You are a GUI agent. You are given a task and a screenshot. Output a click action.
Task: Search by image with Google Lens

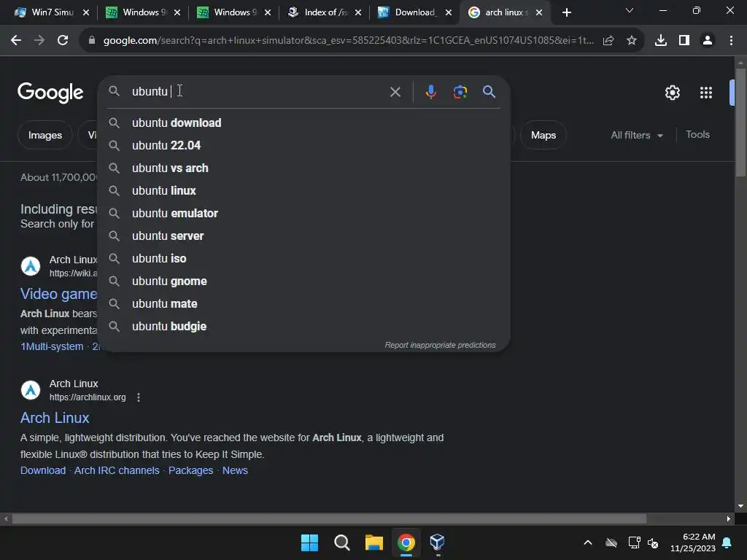click(460, 91)
